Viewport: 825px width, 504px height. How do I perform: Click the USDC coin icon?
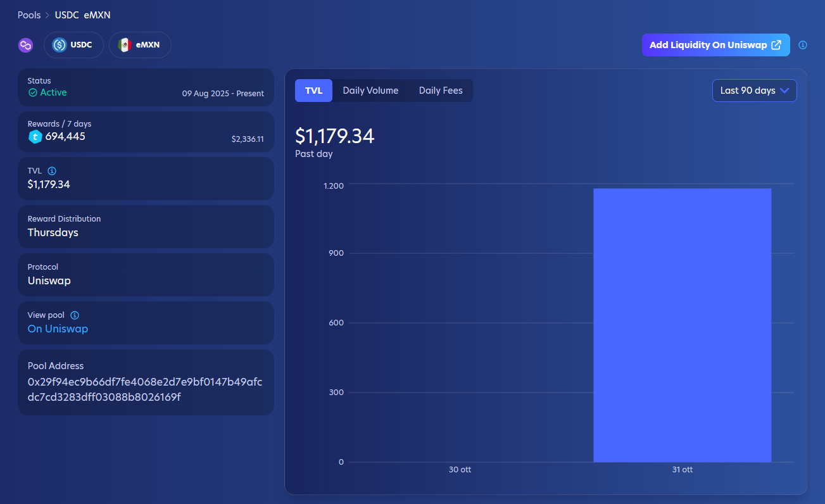(x=60, y=45)
